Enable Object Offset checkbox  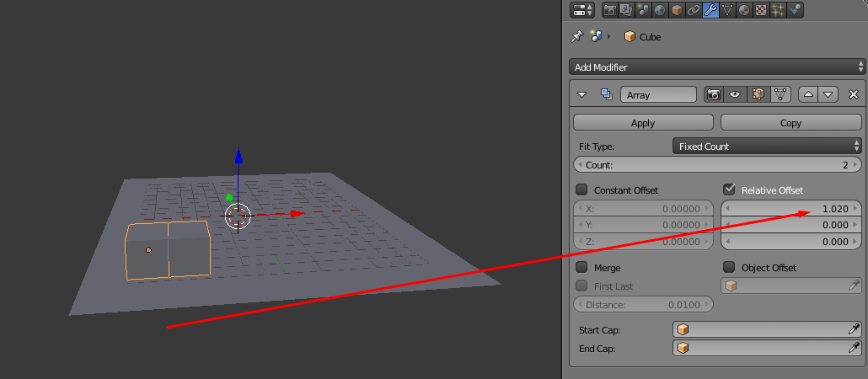tap(729, 267)
